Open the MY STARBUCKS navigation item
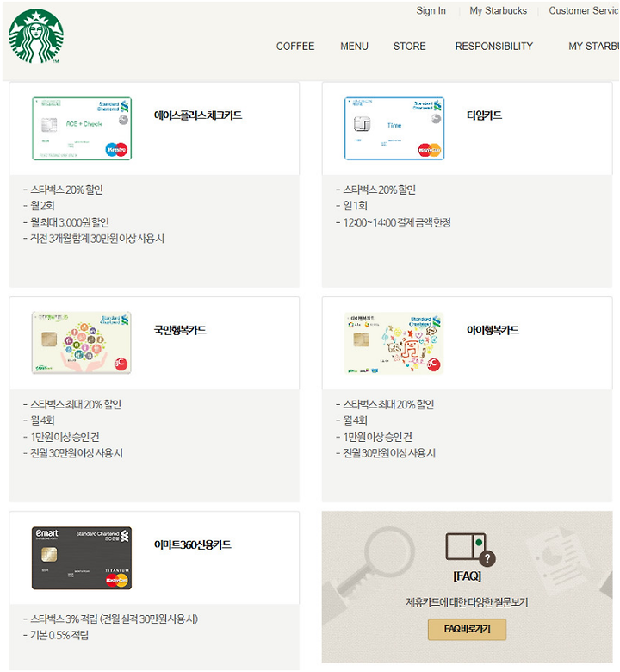Screen dimensions: 620x672 [x=594, y=47]
